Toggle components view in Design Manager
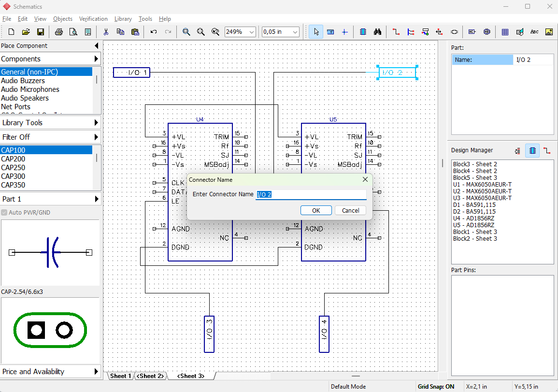558x392 pixels. (532, 151)
